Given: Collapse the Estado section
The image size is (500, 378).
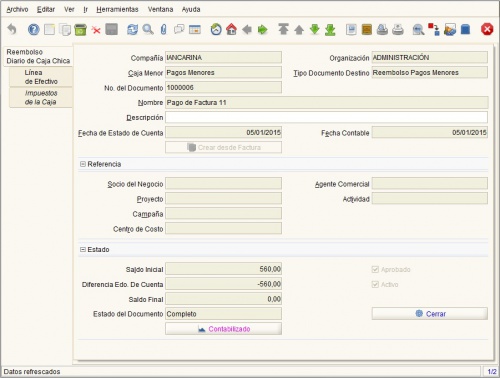Looking at the screenshot, I should coord(83,249).
